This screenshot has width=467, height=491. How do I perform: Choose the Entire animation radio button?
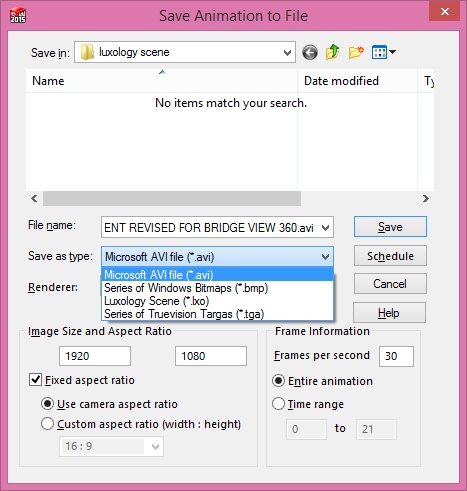[278, 380]
